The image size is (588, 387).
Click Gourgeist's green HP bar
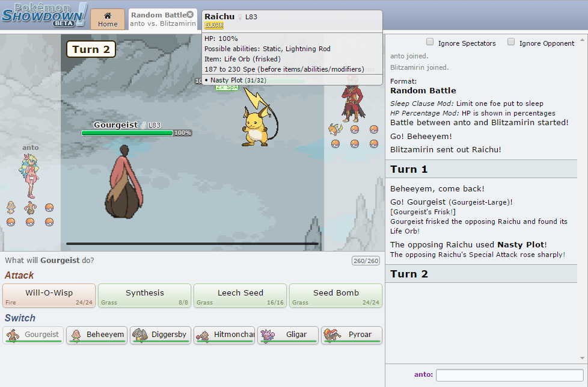(127, 133)
